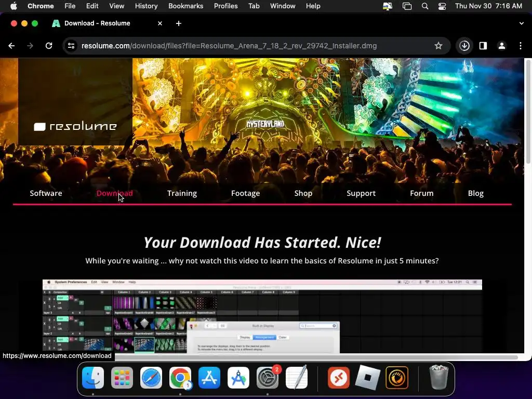Click Chrome icon in the Dock
This screenshot has height=399, width=532.
click(180, 378)
